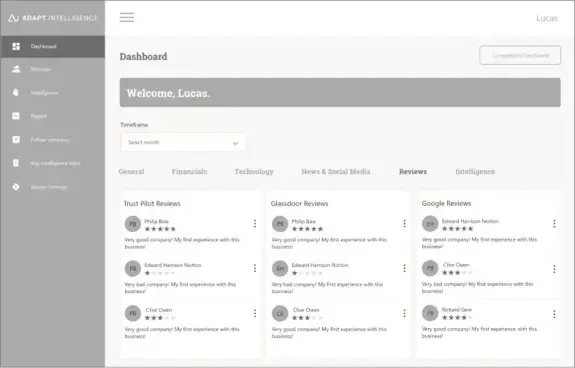Image resolution: width=575 pixels, height=368 pixels.
Task: Click the Google Reviews card title
Action: pos(446,203)
